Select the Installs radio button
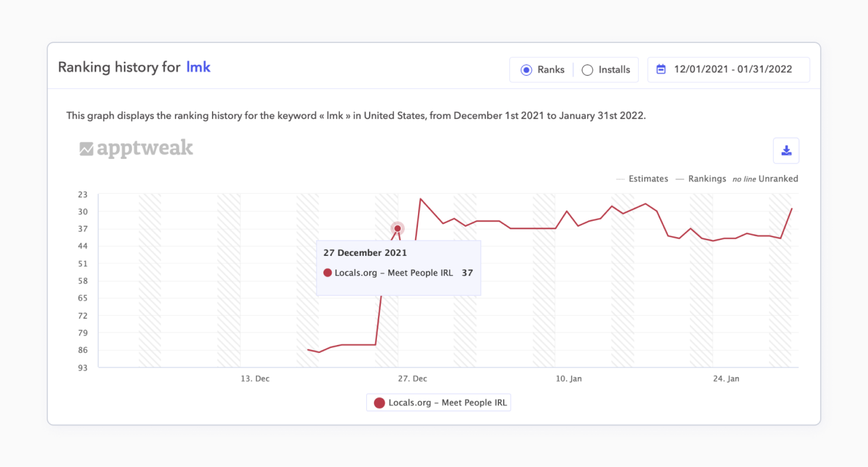868x467 pixels. point(588,70)
